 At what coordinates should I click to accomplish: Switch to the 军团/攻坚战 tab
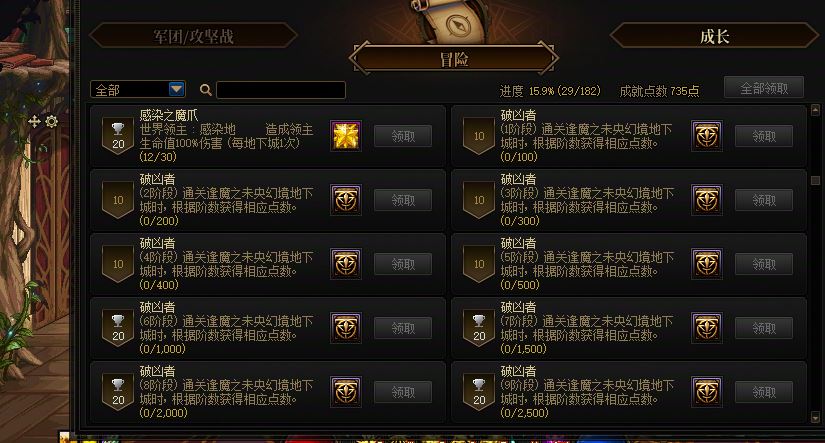[193, 36]
